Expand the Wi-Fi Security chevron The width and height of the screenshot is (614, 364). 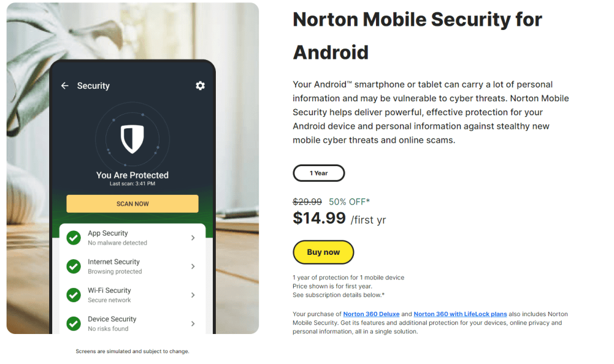(x=192, y=295)
